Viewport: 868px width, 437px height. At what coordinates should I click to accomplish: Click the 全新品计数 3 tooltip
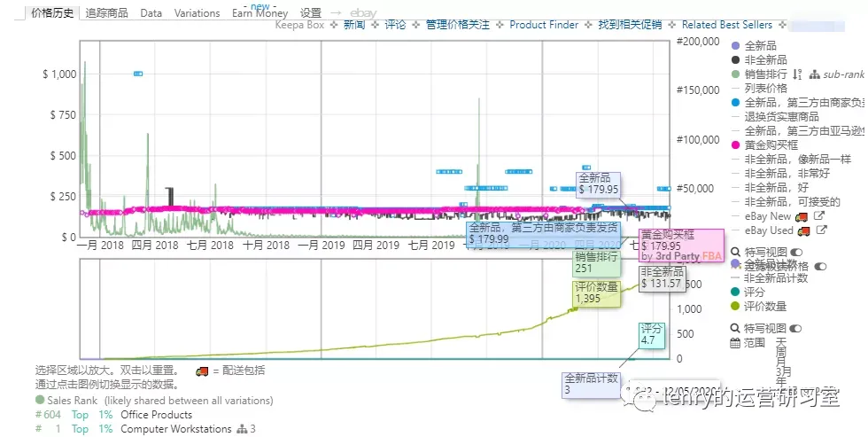pos(591,385)
